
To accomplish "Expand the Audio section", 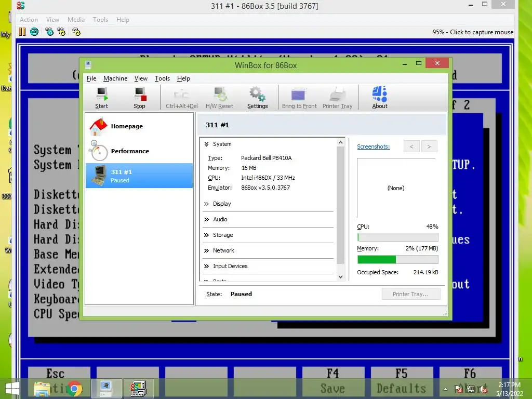I will pos(206,220).
